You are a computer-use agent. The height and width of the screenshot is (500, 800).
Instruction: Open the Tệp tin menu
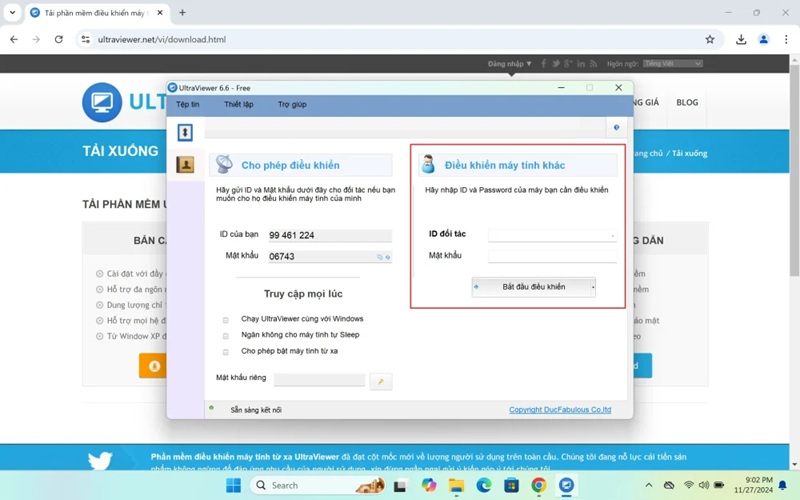188,104
